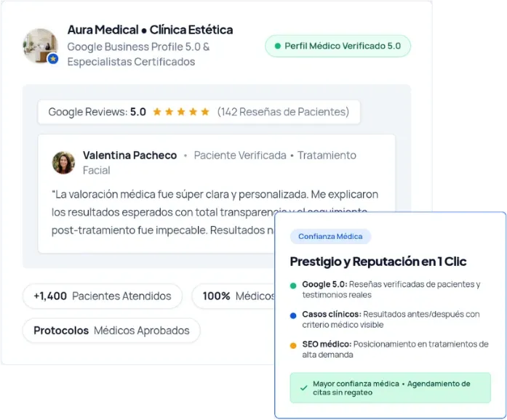Screen dimensions: 507x420
Task: Click the reviewer name Valentina Pacheco
Action: pos(129,156)
